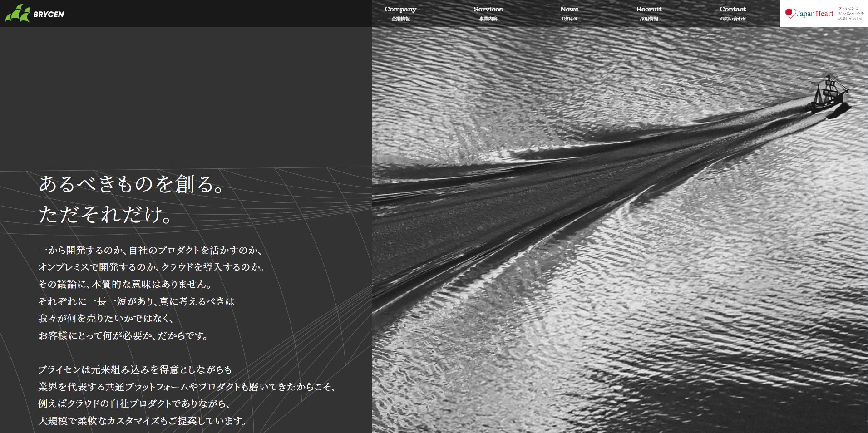Go to the News お知らせ page
This screenshot has height=433, width=868.
click(569, 14)
